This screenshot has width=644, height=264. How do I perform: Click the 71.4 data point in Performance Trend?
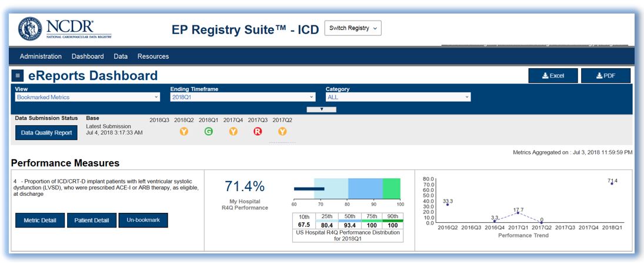(612, 183)
